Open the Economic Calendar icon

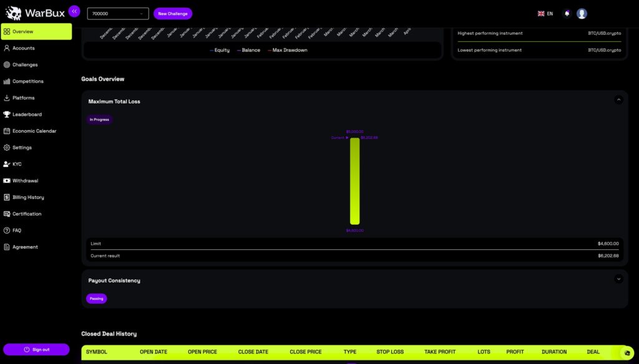6,131
